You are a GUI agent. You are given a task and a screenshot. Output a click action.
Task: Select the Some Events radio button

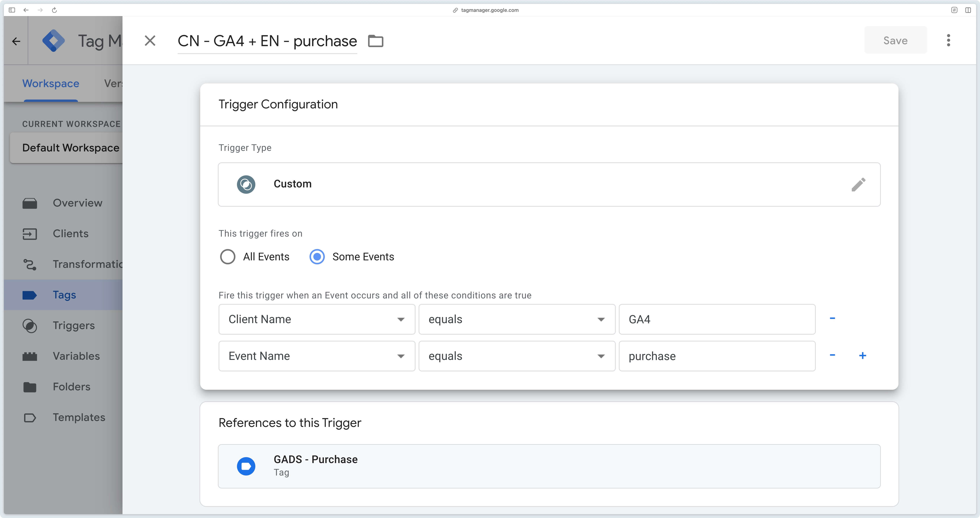click(x=317, y=257)
